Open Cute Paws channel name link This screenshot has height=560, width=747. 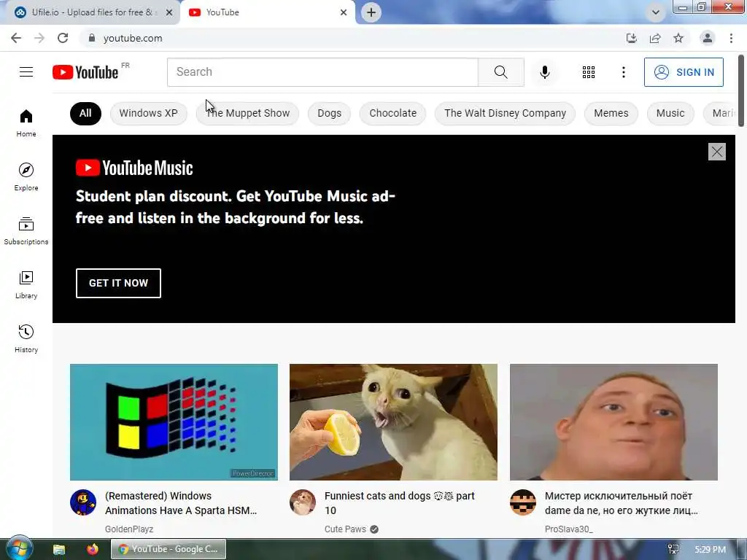[345, 529]
